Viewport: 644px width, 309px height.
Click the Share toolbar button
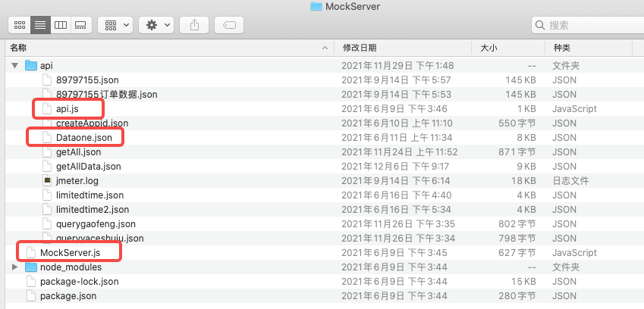tap(195, 25)
